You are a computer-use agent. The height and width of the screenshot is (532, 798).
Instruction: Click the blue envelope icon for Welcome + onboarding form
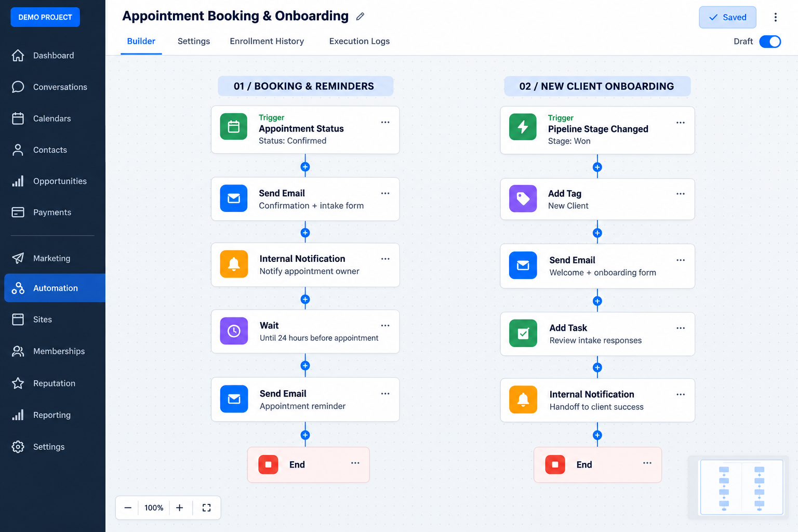[x=523, y=265]
